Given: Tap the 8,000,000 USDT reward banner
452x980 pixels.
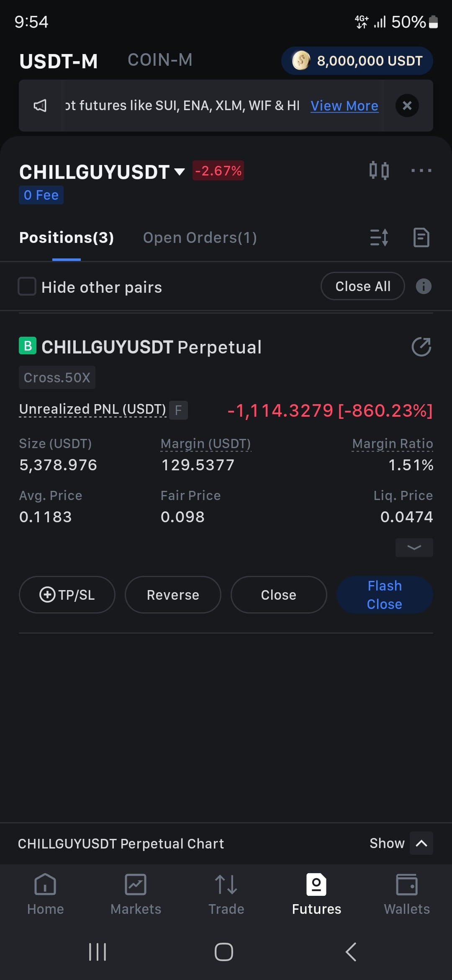Looking at the screenshot, I should click(357, 61).
